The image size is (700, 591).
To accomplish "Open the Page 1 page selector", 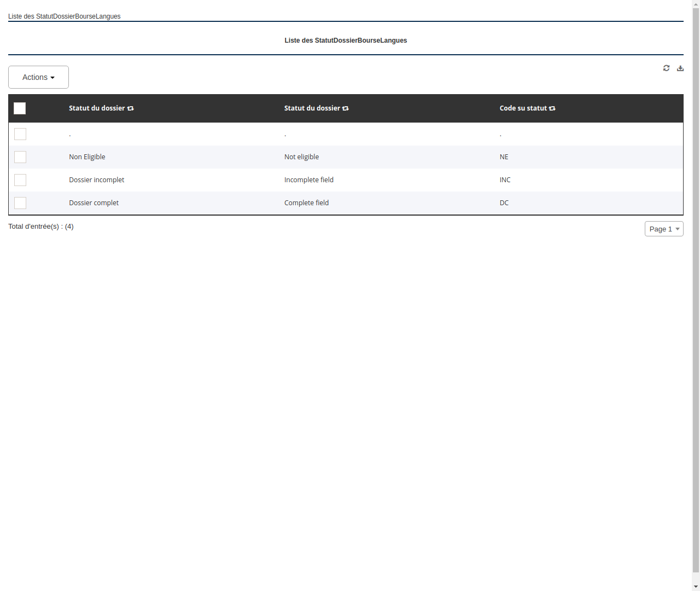I will [664, 229].
